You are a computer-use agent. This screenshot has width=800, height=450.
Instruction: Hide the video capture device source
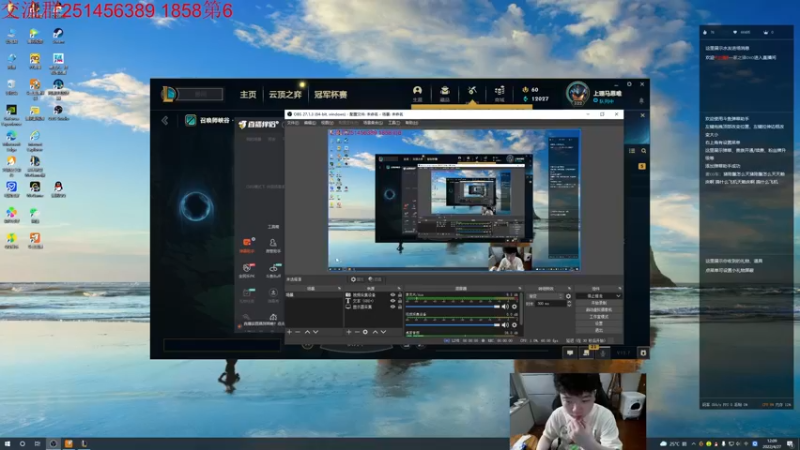click(x=393, y=295)
